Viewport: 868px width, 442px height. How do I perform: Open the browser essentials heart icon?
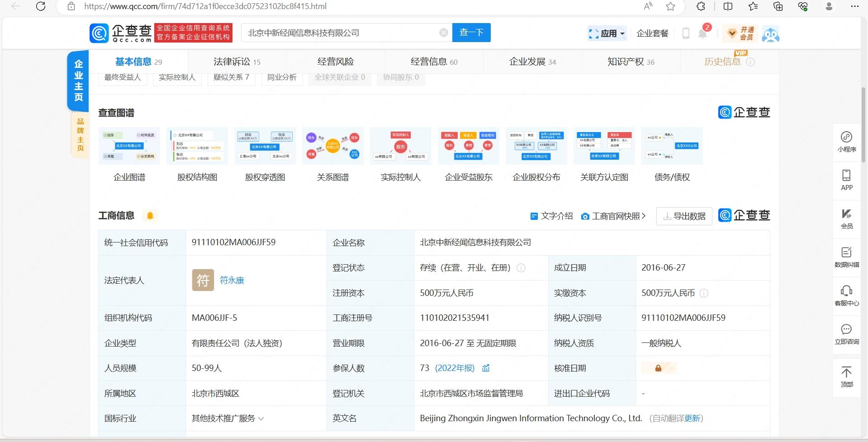tap(803, 6)
